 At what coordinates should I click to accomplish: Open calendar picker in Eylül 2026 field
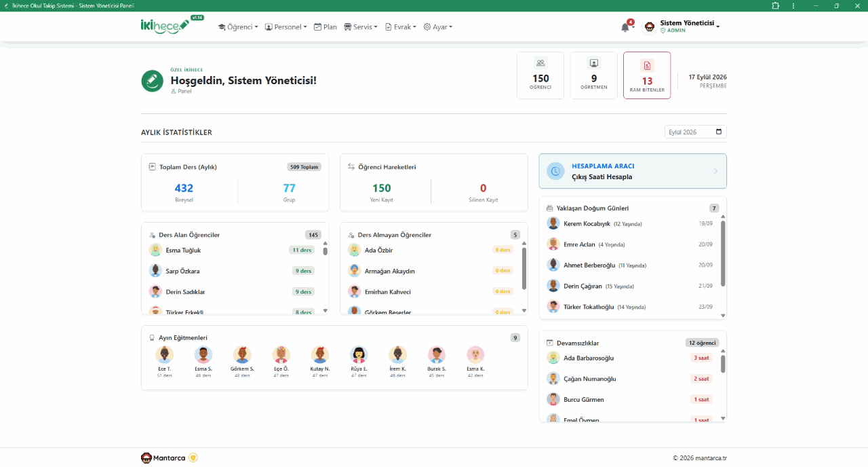coord(719,132)
